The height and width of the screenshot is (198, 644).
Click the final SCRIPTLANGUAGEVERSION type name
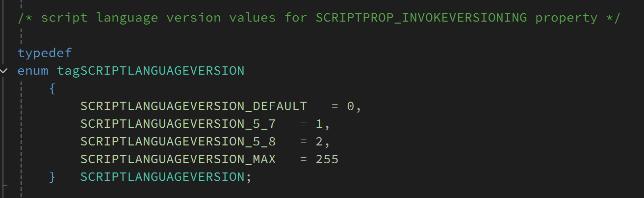tap(162, 177)
